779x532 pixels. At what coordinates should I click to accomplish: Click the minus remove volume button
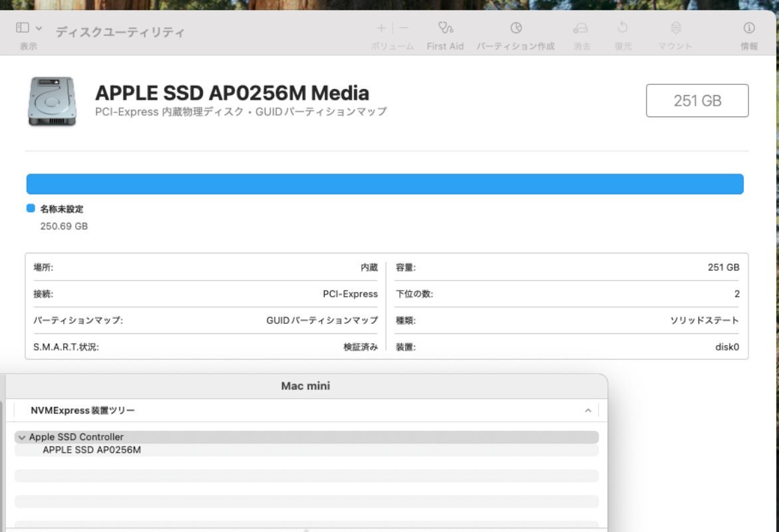tap(404, 28)
